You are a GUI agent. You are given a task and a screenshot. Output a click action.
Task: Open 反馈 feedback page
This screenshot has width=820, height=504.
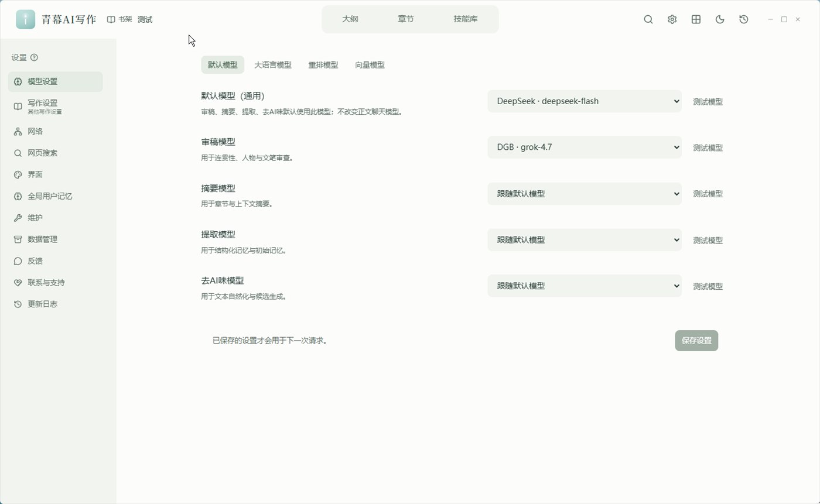tap(56, 262)
